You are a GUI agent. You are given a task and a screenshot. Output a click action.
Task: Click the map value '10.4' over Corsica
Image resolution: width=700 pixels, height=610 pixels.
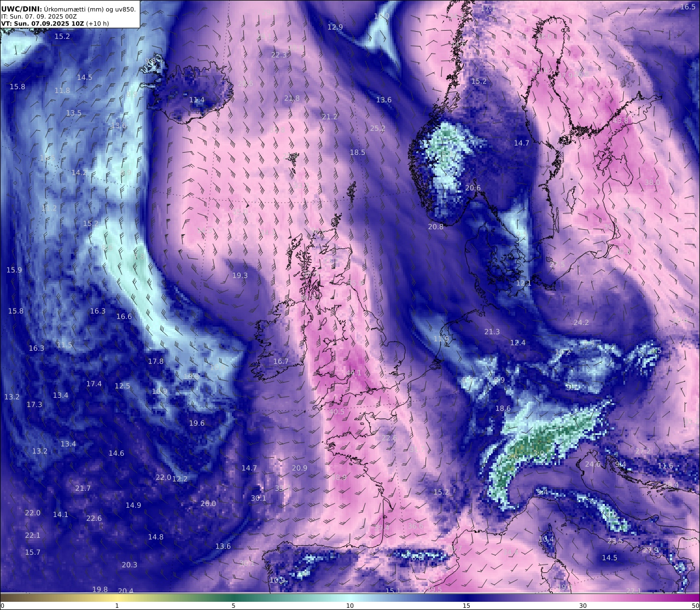pos(546,539)
